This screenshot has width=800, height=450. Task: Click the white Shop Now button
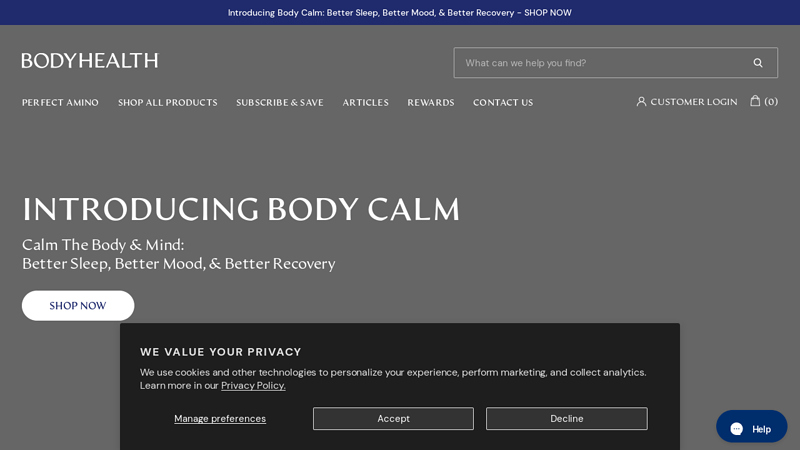coord(78,306)
